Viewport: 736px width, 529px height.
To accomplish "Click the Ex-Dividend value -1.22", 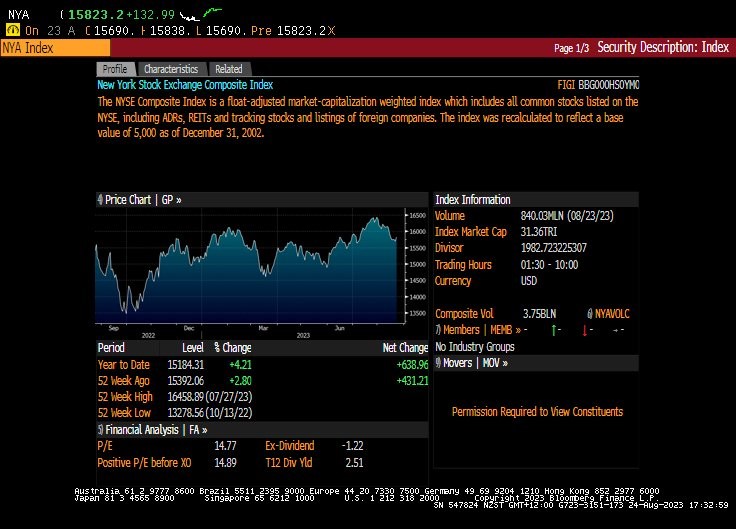I will (353, 446).
